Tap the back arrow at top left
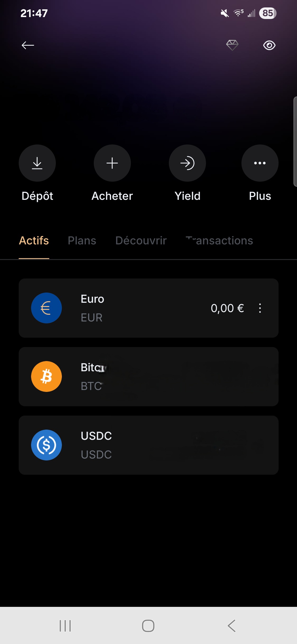The image size is (297, 644). (x=28, y=45)
